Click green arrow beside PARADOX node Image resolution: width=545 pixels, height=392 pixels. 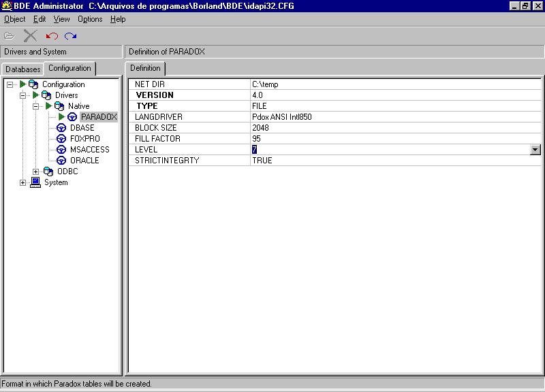(x=61, y=116)
